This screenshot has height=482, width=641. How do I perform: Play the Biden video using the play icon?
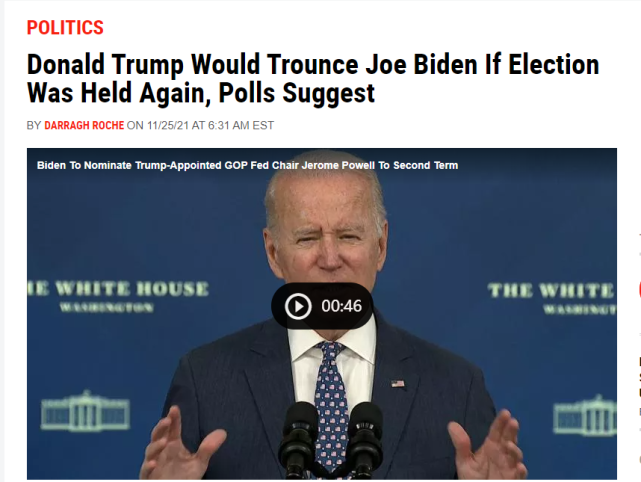(x=298, y=306)
